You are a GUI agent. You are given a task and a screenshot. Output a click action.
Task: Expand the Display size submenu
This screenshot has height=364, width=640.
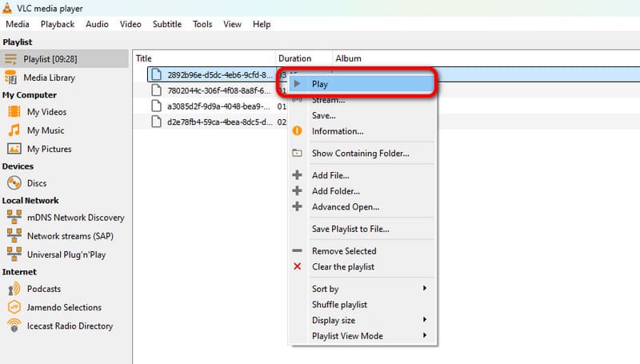(x=368, y=320)
